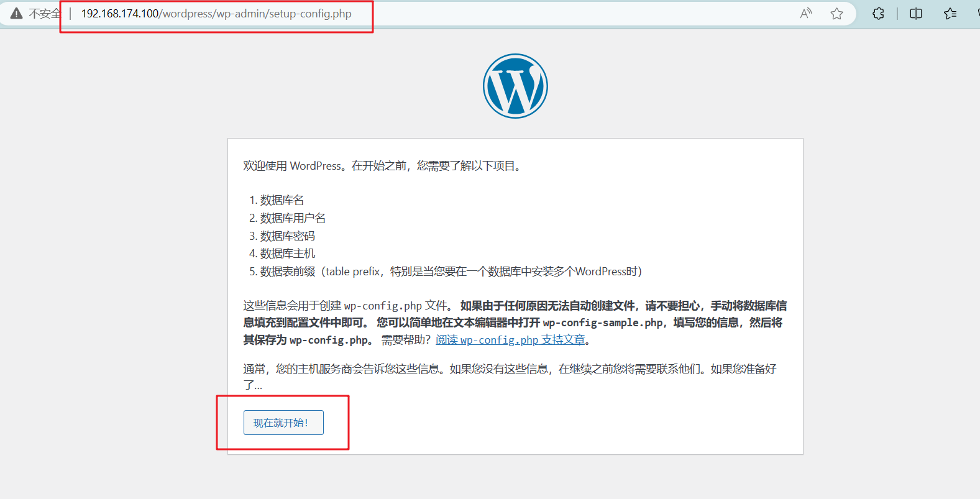Click the WordPress logo
The image size is (980, 499).
[x=515, y=86]
